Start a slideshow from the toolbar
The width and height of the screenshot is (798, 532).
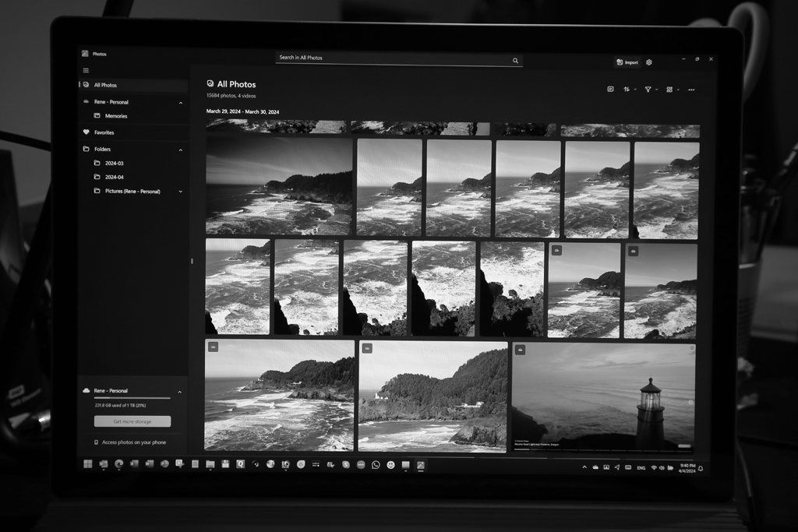pyautogui.click(x=611, y=89)
